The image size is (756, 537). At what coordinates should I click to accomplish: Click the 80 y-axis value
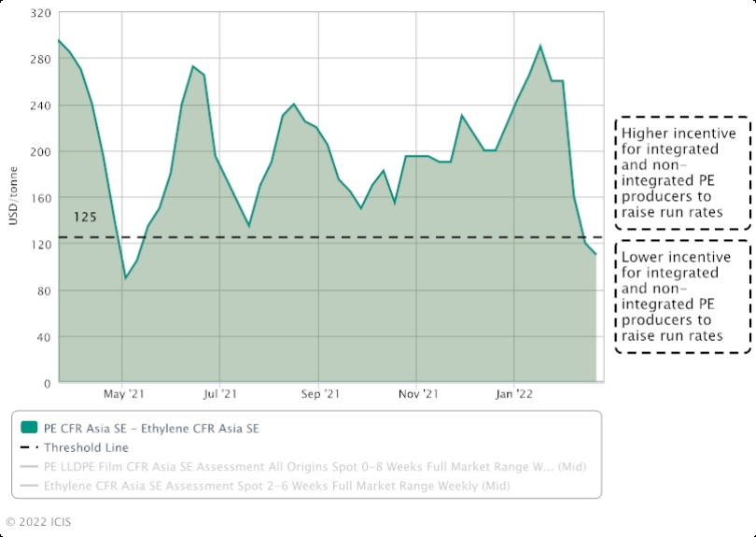click(x=44, y=291)
